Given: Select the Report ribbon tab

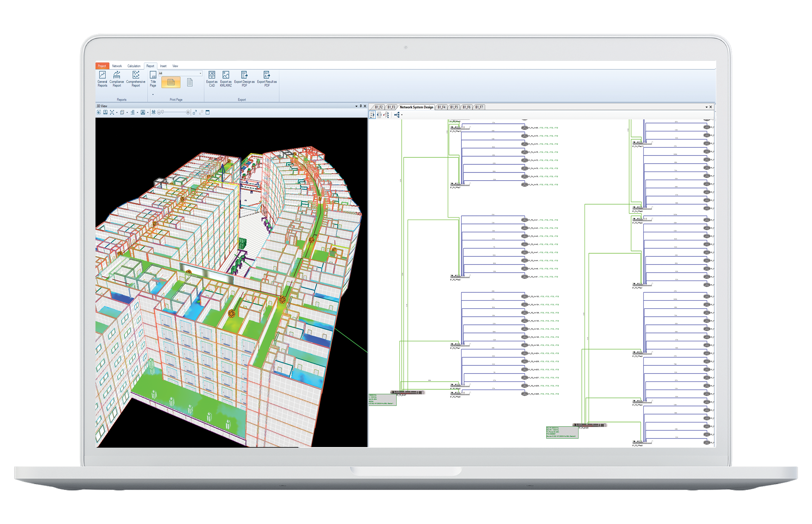Looking at the screenshot, I should [150, 66].
